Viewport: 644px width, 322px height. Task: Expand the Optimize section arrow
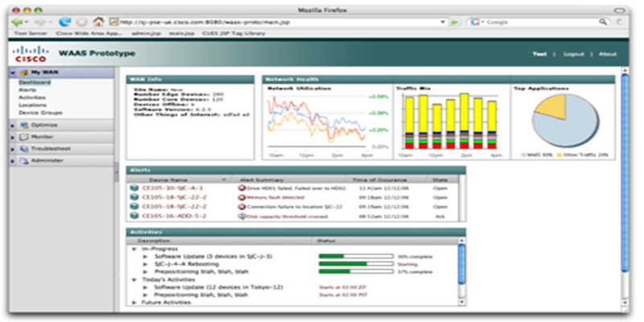coord(13,126)
